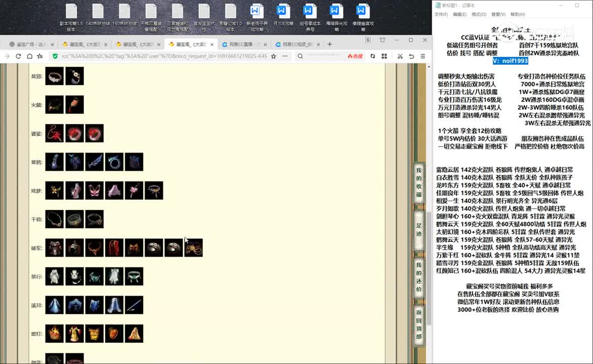Open Notepad's 文件(F) menu

(441, 14)
